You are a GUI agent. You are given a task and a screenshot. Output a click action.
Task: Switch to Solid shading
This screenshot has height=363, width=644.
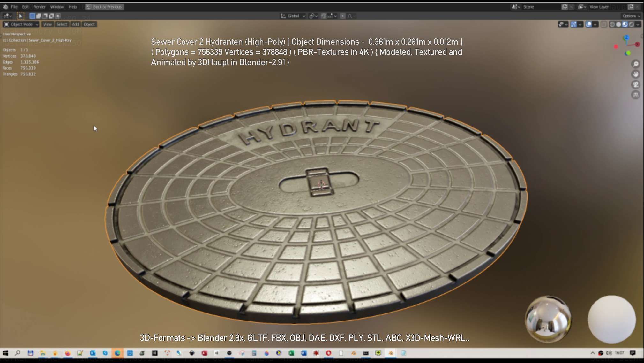click(618, 24)
